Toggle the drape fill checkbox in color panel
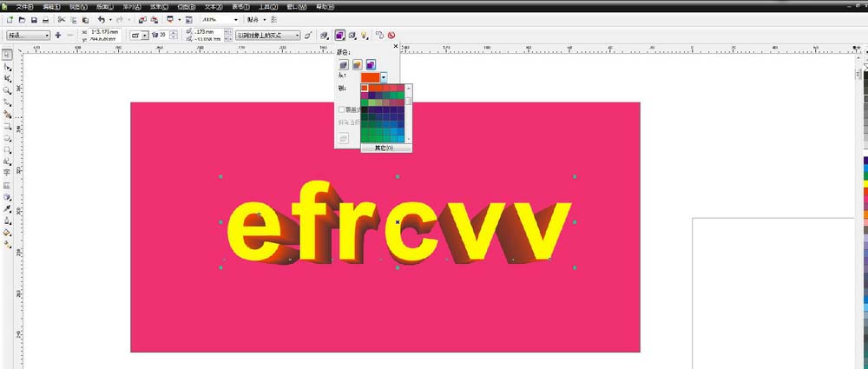This screenshot has width=868, height=369. coord(342,109)
